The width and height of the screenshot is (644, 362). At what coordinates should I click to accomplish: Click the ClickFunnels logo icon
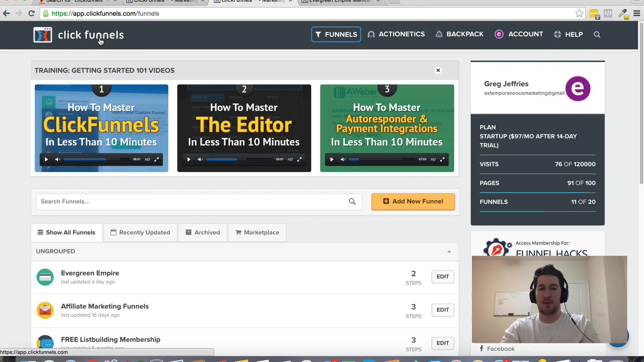[x=43, y=35]
